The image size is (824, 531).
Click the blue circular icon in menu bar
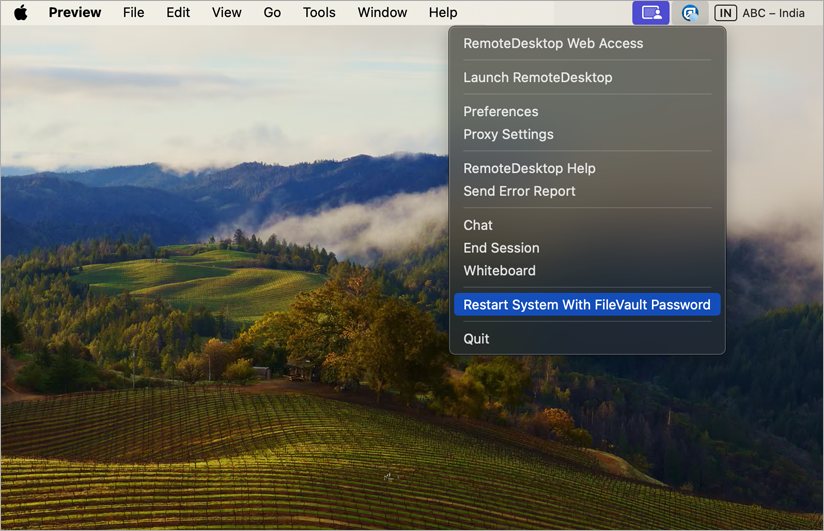tap(689, 13)
